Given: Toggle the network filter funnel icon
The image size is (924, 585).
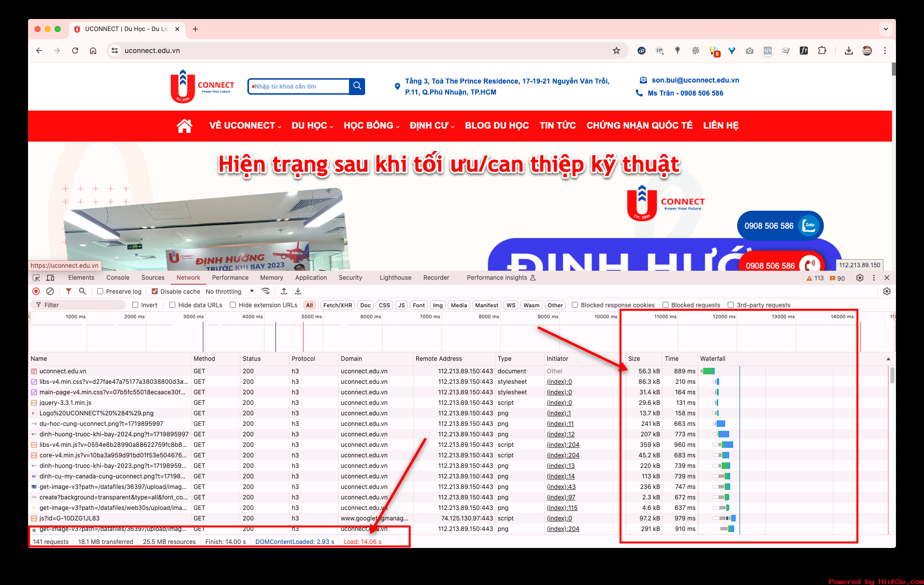Looking at the screenshot, I should [69, 291].
